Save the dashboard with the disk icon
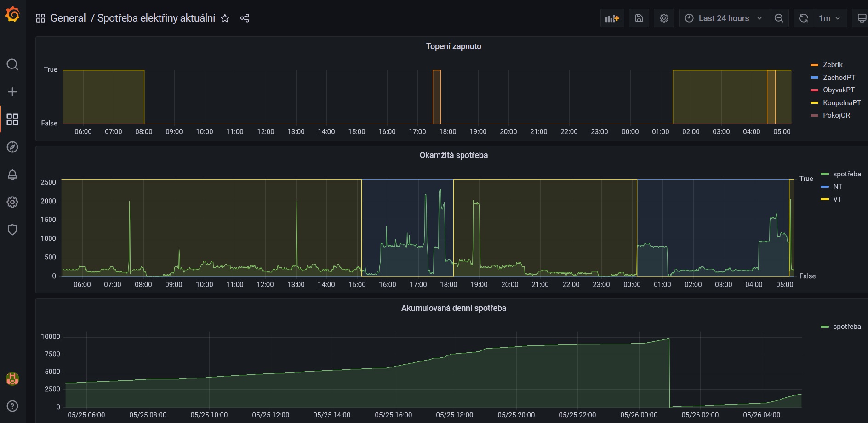Image resolution: width=868 pixels, height=423 pixels. (x=639, y=18)
